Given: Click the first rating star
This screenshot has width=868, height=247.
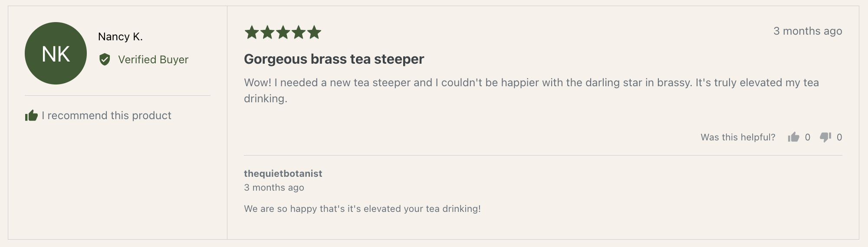Looking at the screenshot, I should (252, 32).
